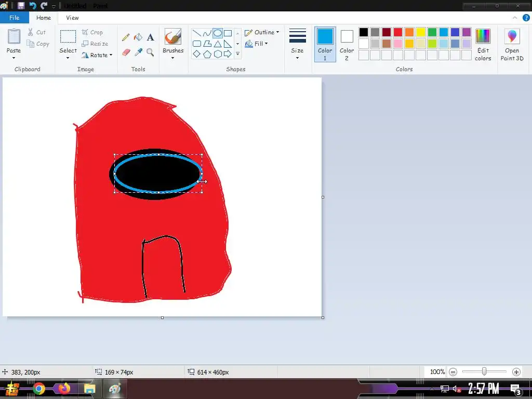Zoom out with the minus button
The image size is (532, 399).
[453, 372]
